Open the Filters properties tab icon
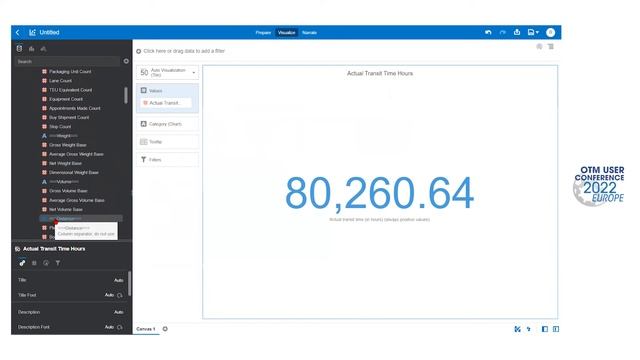This screenshot has height=360, width=640. (x=58, y=263)
